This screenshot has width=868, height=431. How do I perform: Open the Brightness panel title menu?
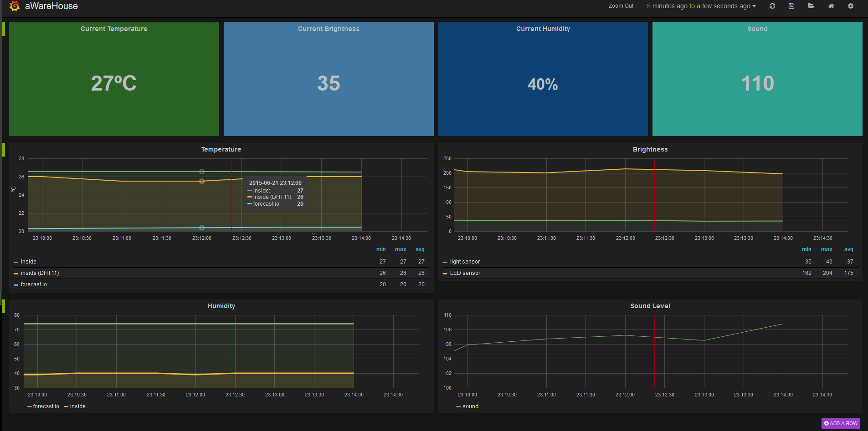(650, 149)
